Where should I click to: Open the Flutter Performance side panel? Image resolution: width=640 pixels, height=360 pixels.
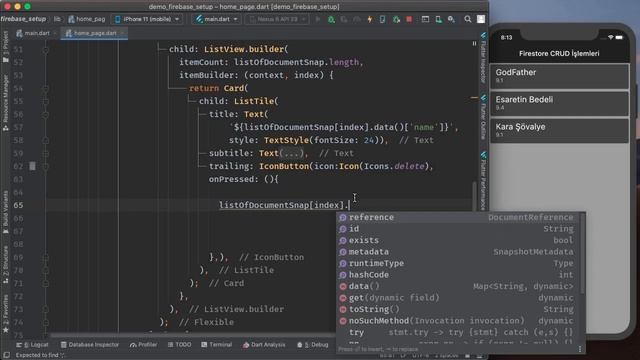click(483, 181)
